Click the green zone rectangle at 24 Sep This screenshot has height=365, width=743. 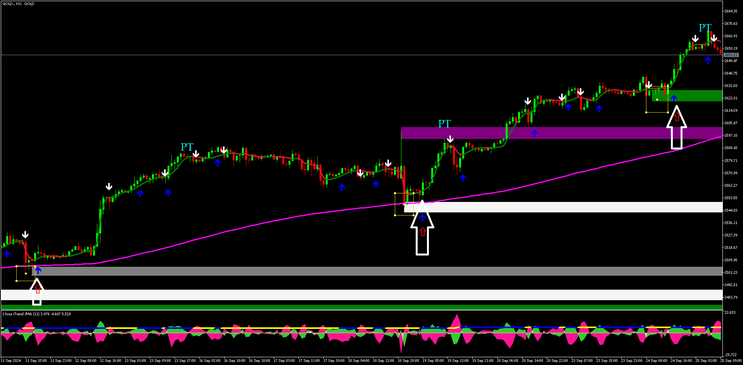click(687, 95)
